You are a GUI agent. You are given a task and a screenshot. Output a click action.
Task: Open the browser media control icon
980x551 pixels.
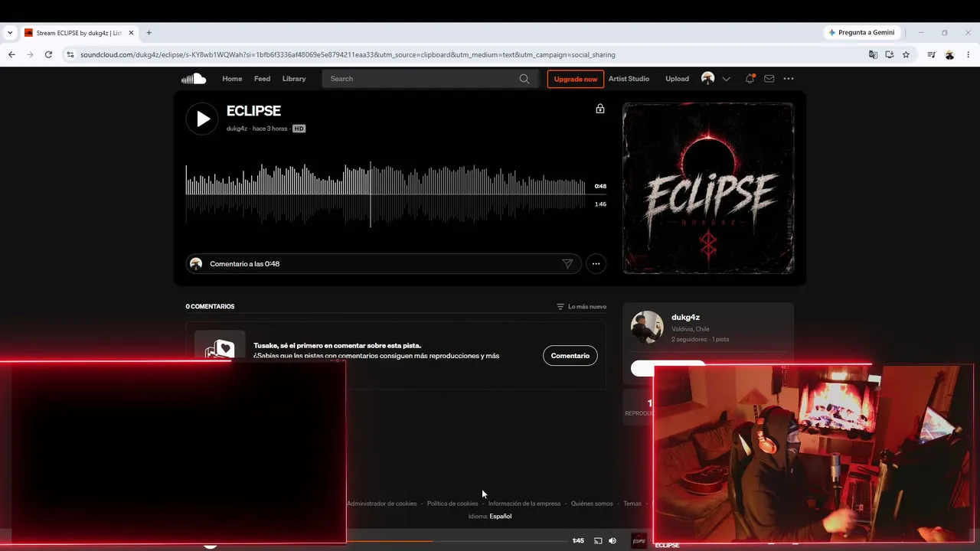(931, 54)
